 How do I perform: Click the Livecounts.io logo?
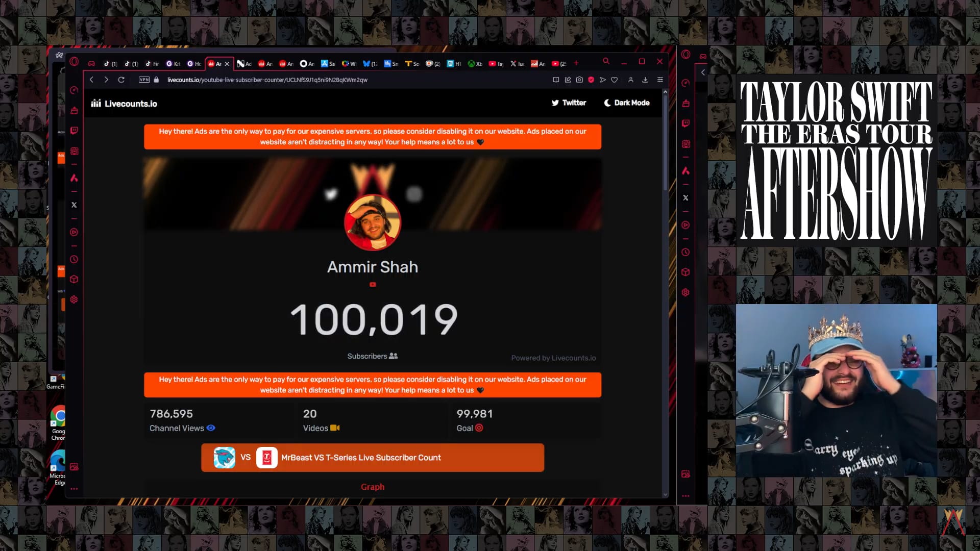tap(124, 104)
